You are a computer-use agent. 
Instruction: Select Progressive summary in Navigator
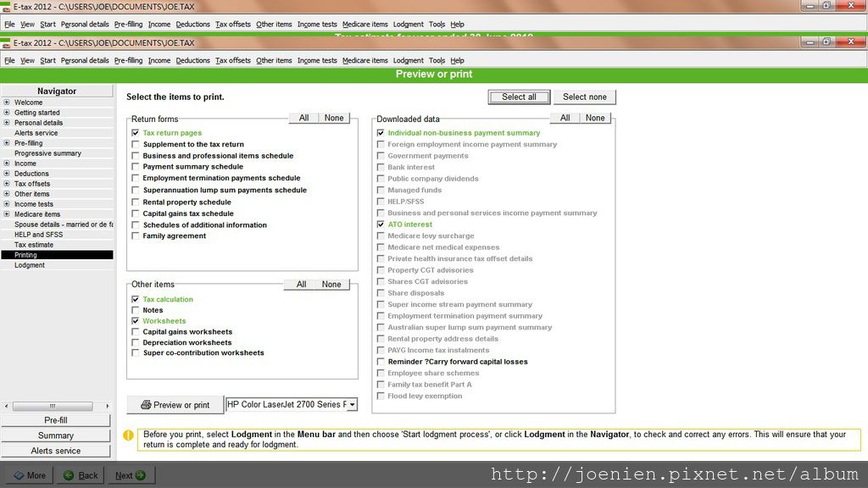tap(47, 153)
